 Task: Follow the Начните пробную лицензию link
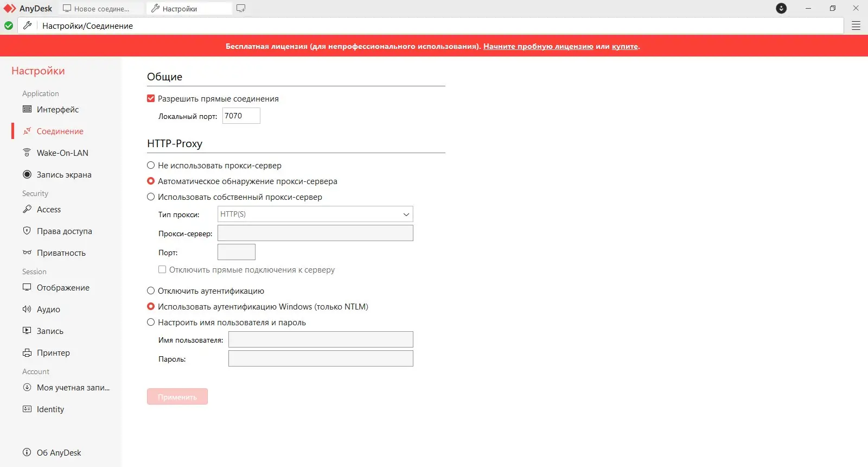[x=538, y=46]
